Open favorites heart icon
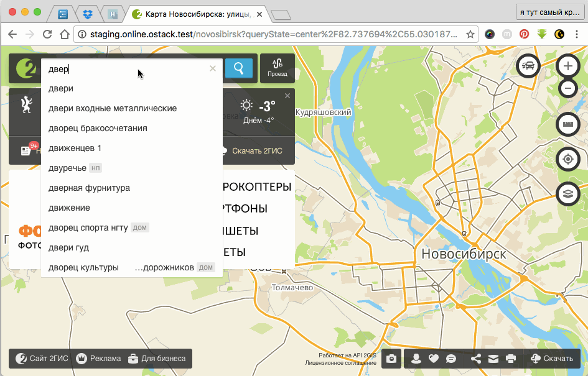 (x=434, y=359)
